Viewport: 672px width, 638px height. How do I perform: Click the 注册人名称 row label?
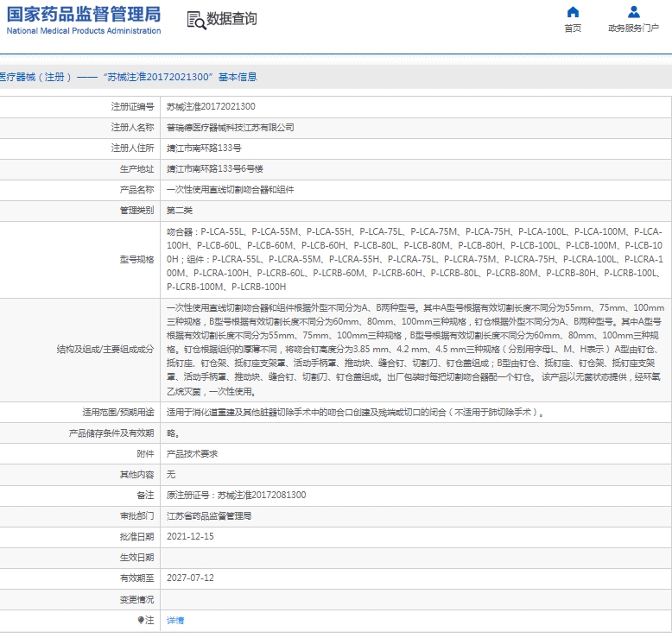(x=132, y=127)
